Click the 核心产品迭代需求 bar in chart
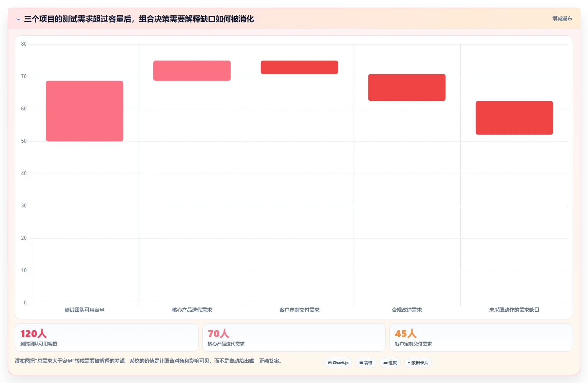This screenshot has height=383, width=588. [192, 71]
